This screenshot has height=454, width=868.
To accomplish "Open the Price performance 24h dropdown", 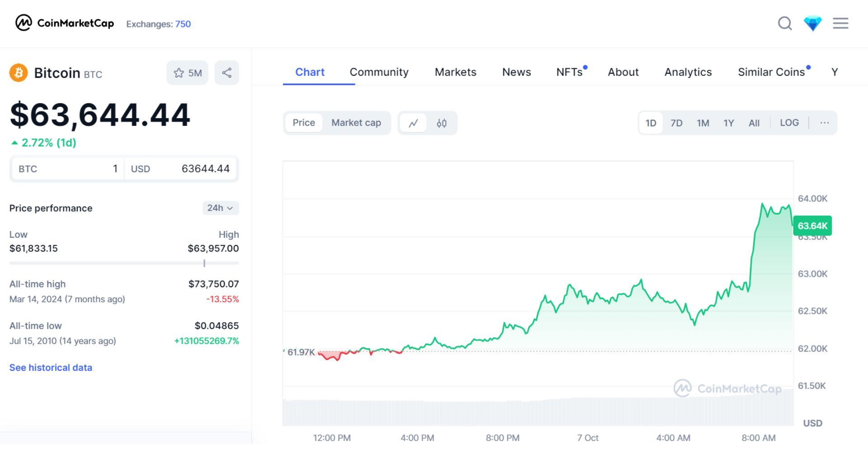I will pyautogui.click(x=220, y=208).
